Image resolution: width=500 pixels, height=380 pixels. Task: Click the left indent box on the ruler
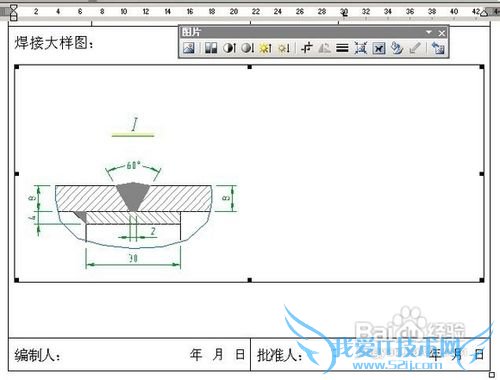pyautogui.click(x=13, y=17)
